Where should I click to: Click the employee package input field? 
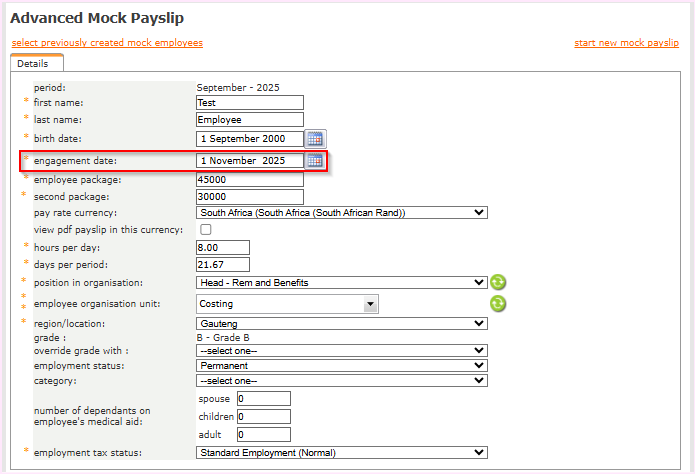[250, 179]
